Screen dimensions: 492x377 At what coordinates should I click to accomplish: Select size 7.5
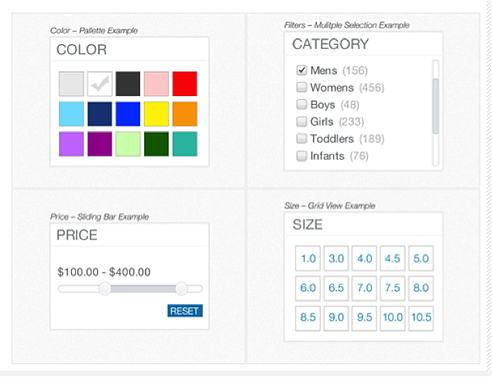pyautogui.click(x=393, y=288)
